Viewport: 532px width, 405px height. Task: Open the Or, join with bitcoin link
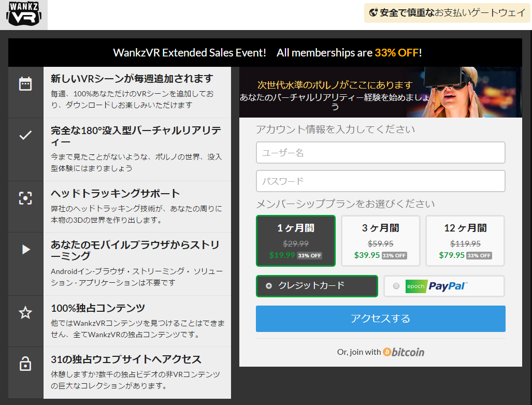380,352
